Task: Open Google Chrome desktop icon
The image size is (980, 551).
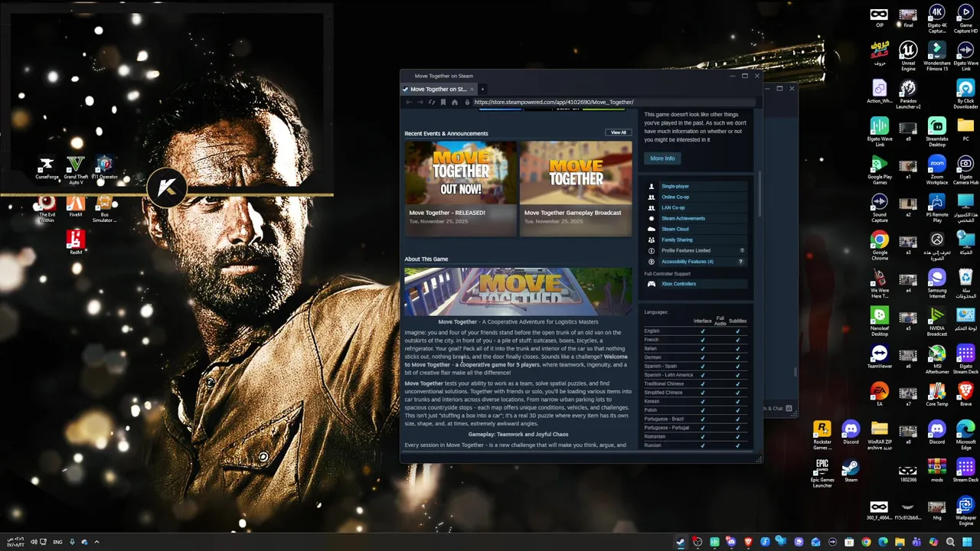Action: pyautogui.click(x=879, y=246)
